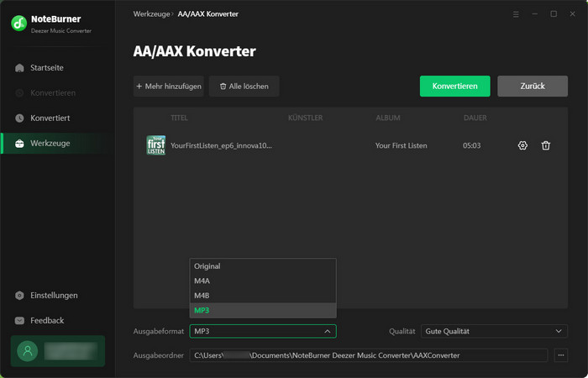Screen dimensions: 588x378
Task: Select the YourFirstListen_ep6 file title
Action: (221, 145)
